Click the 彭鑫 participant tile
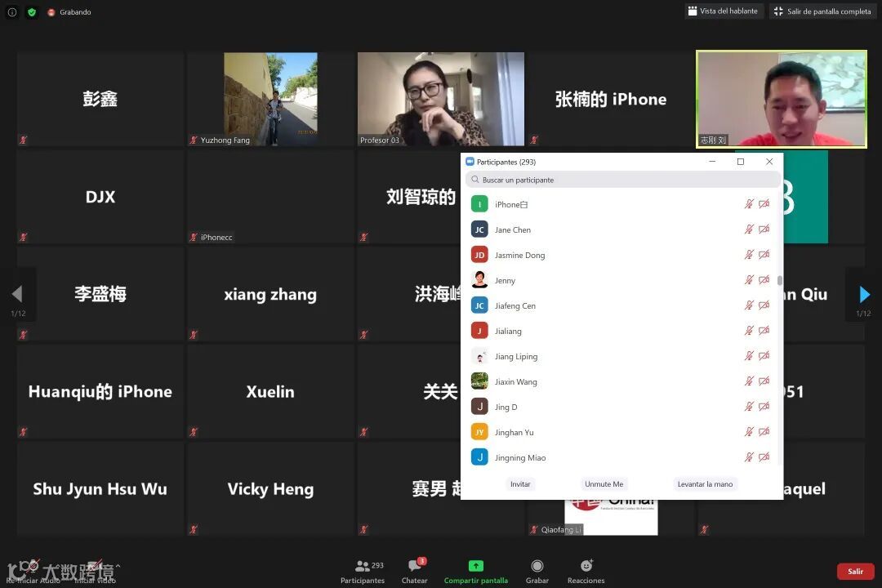The width and height of the screenshot is (882, 588). [x=100, y=99]
